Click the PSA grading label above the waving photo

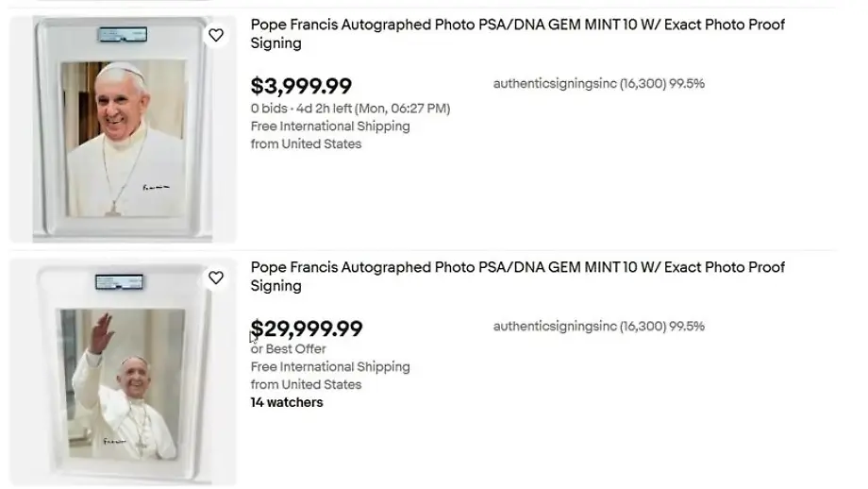[119, 282]
